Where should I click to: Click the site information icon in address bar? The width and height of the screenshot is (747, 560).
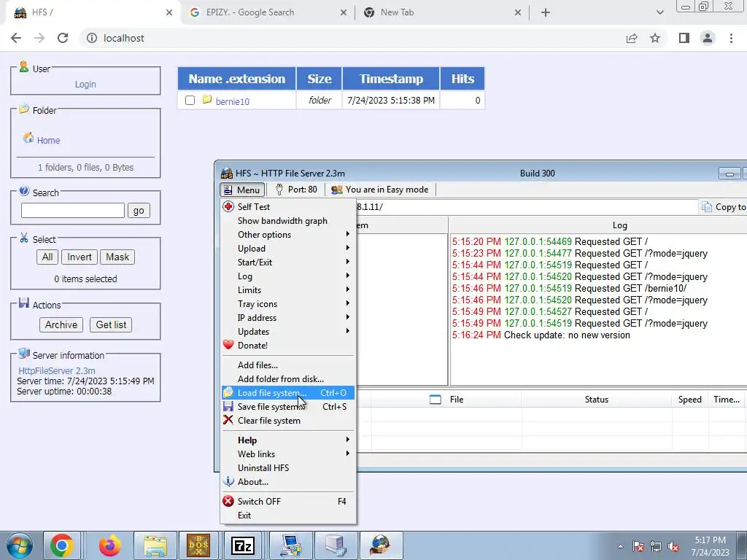click(92, 38)
